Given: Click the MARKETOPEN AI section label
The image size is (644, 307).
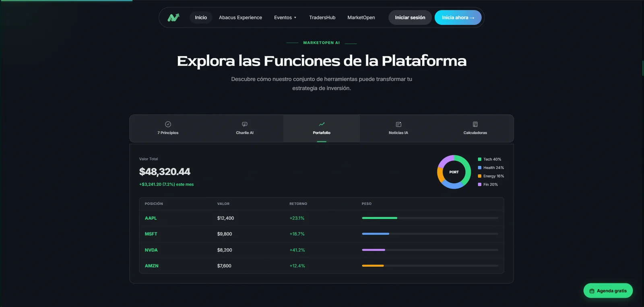Looking at the screenshot, I should coord(322,43).
